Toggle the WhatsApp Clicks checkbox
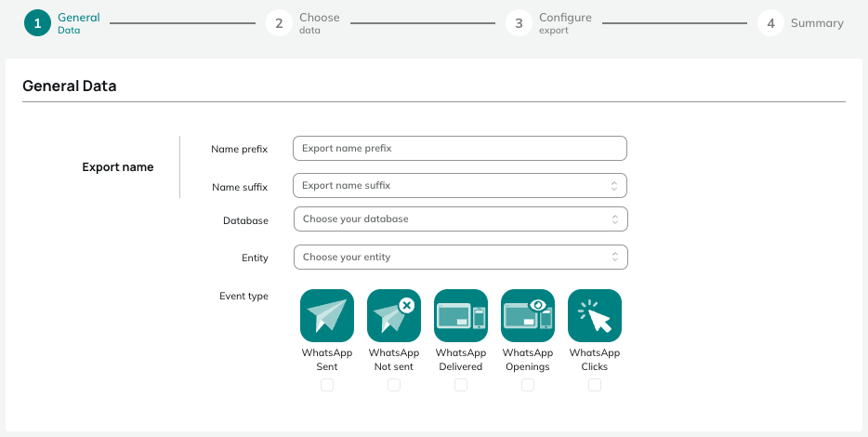Screen dimensions: 868x437 [595, 384]
